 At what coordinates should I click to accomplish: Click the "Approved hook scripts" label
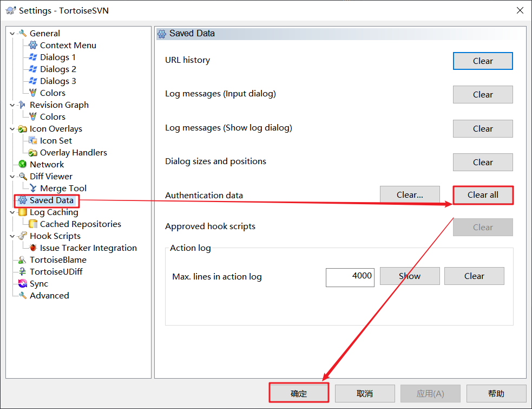(210, 226)
